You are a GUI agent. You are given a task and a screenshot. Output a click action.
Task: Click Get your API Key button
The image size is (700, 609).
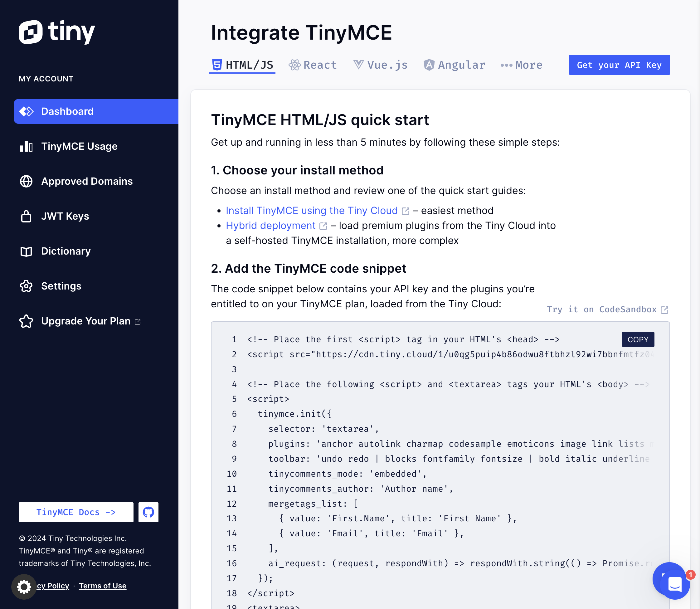click(619, 64)
